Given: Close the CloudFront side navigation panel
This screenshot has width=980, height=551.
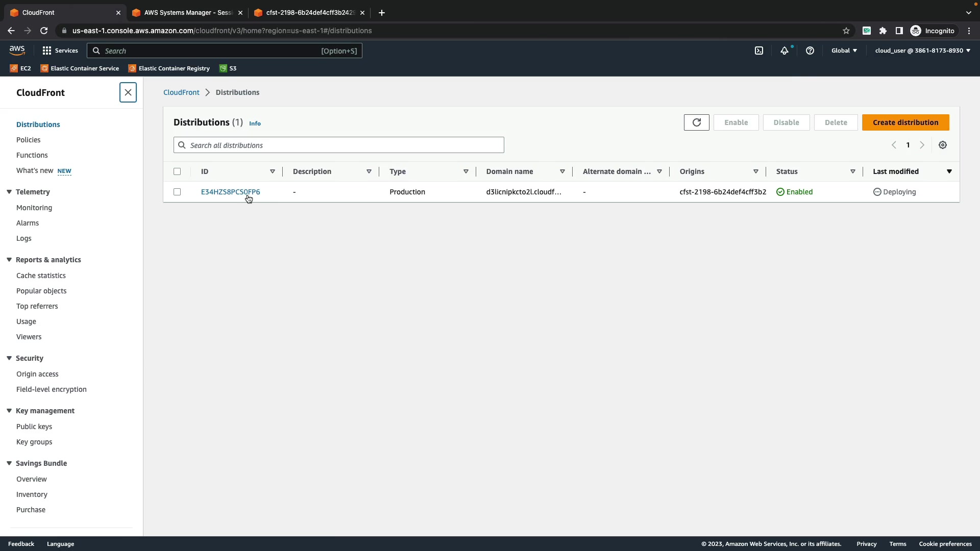Looking at the screenshot, I should [128, 92].
